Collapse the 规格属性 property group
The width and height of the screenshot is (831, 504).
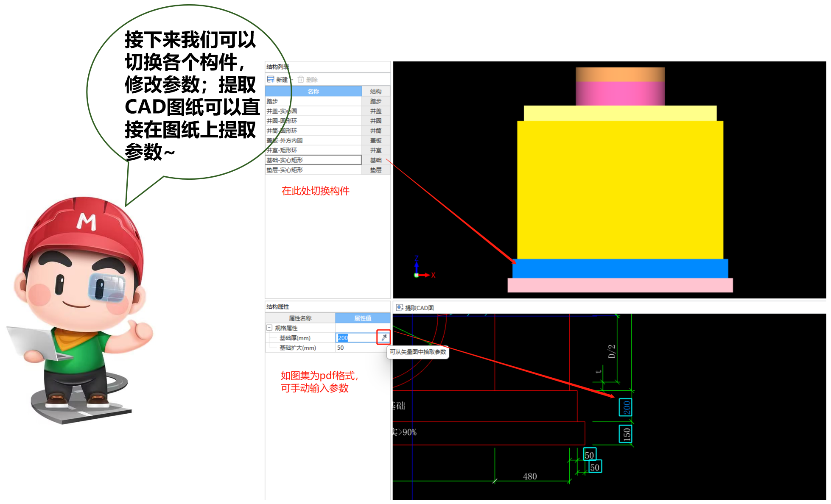269,328
